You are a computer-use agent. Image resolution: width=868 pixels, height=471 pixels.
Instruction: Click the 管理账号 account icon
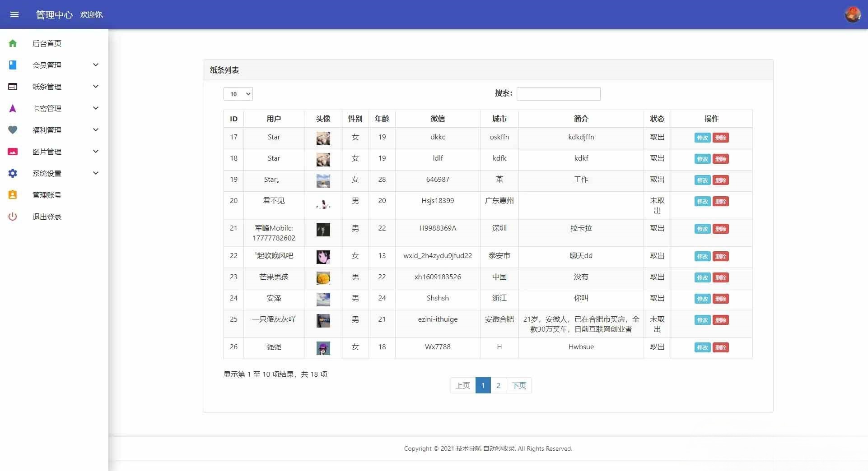tap(12, 194)
